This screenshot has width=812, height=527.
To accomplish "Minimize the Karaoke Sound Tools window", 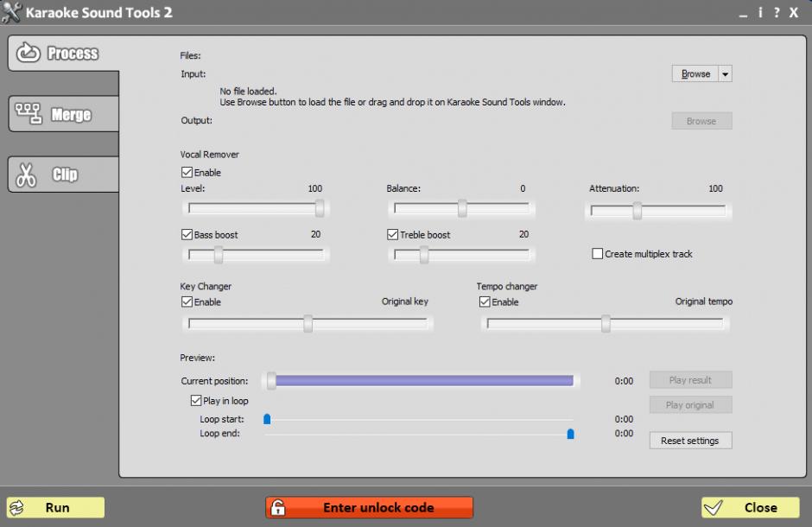I will (743, 15).
